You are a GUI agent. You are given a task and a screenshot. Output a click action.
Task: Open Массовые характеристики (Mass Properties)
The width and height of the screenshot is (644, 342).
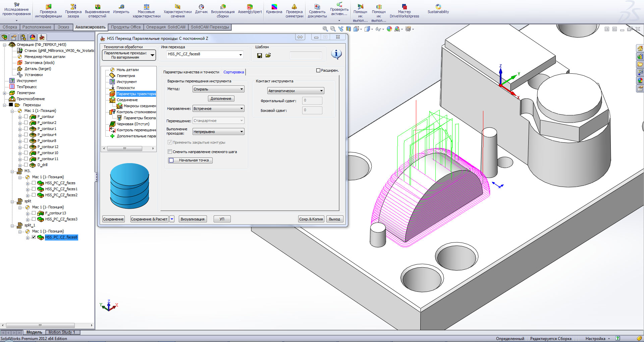[146, 11]
